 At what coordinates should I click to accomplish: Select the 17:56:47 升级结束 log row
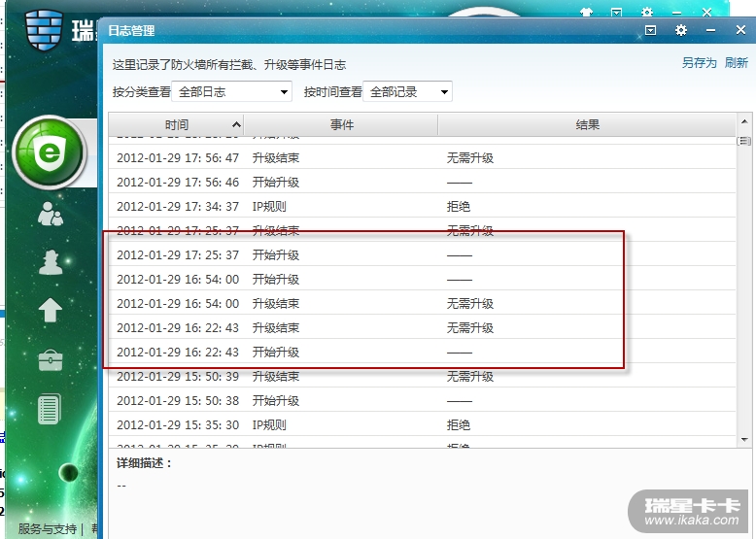(x=422, y=157)
